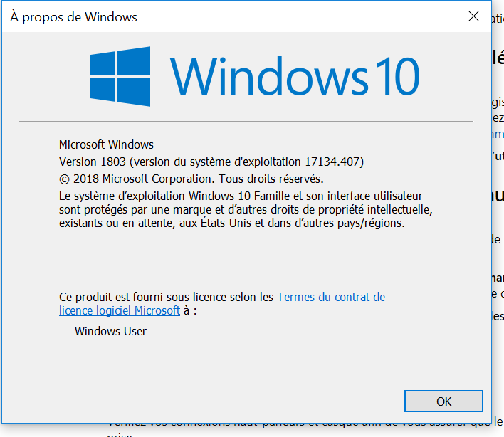Click the Windows logo image
This screenshot has height=437, width=504.
[120, 76]
